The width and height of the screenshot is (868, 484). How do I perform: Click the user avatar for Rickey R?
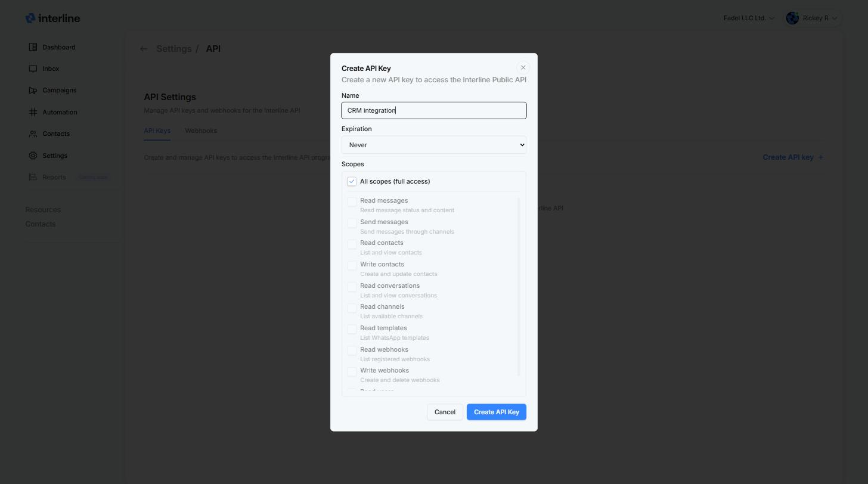tap(792, 18)
